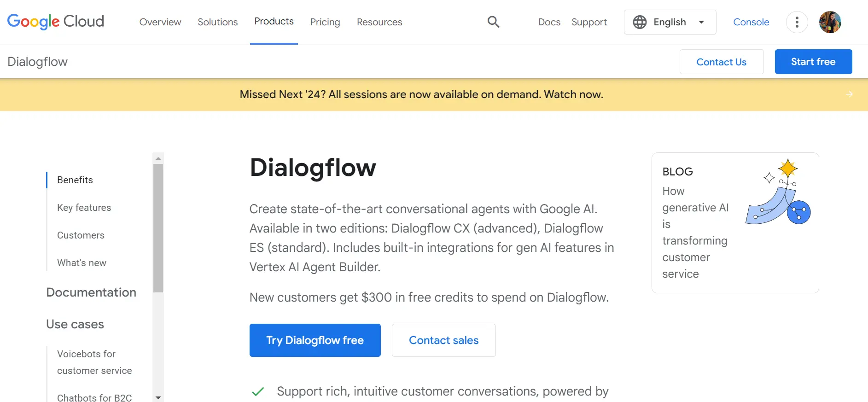Expand the English language dropdown
Image resolution: width=868 pixels, height=402 pixels.
click(x=670, y=22)
